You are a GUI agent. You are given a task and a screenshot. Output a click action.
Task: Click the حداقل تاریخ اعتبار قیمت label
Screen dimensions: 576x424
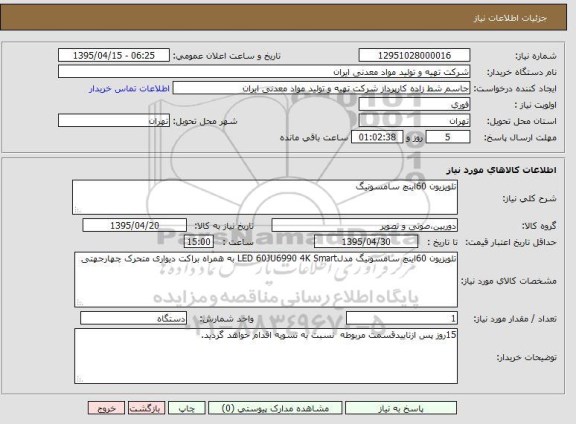pyautogui.click(x=511, y=242)
